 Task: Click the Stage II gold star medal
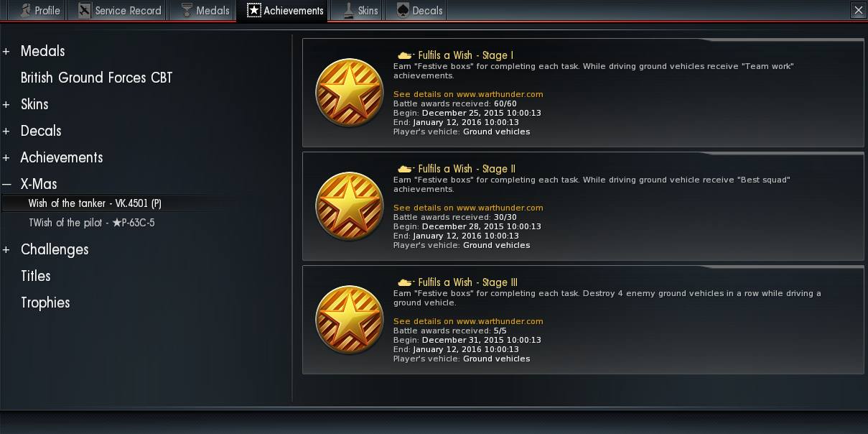click(350, 206)
